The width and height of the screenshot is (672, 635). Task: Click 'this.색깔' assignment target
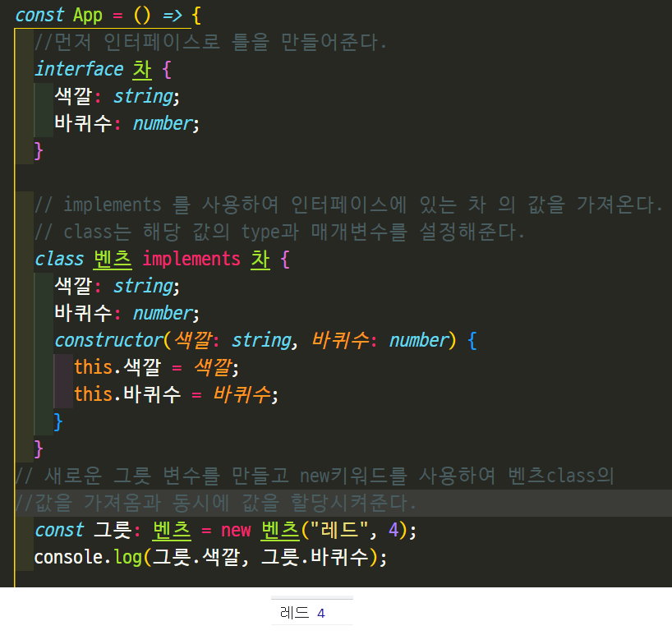pyautogui.click(x=117, y=368)
